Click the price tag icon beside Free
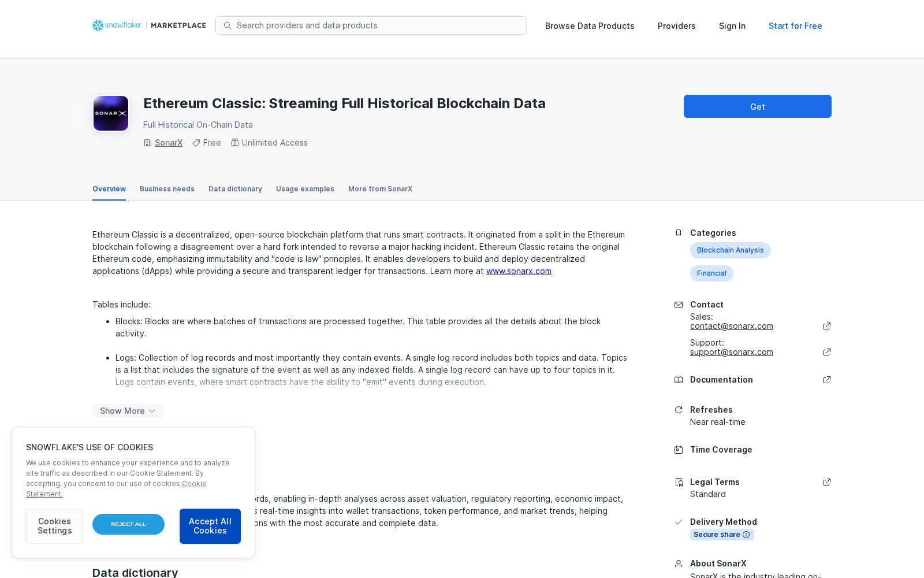This screenshot has width=924, height=578. pyautogui.click(x=196, y=143)
